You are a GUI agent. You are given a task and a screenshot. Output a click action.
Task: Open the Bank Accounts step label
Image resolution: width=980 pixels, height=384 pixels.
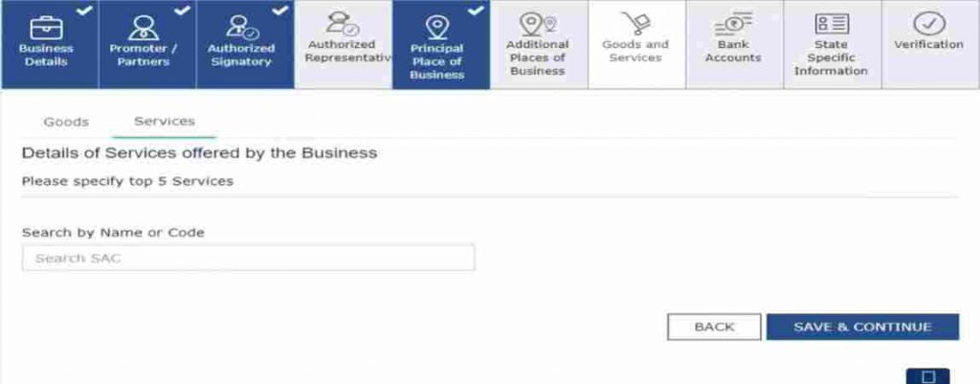733,52
